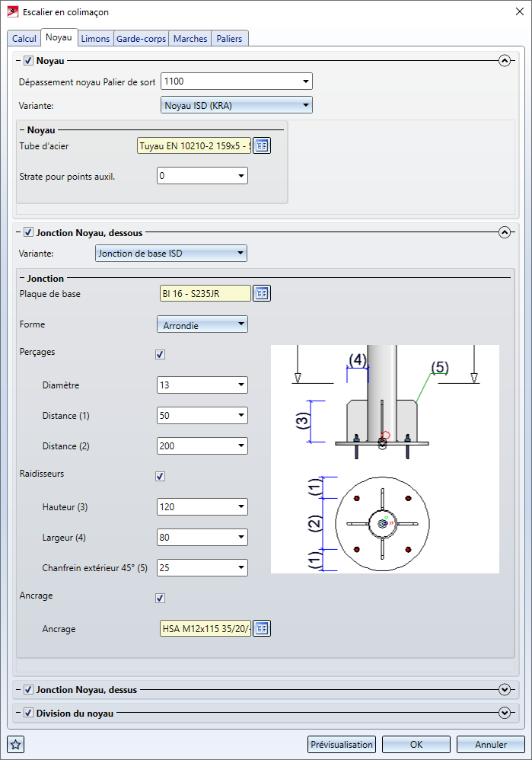Expand the Jonction Noyau, dessus section
532x760 pixels.
504,689
